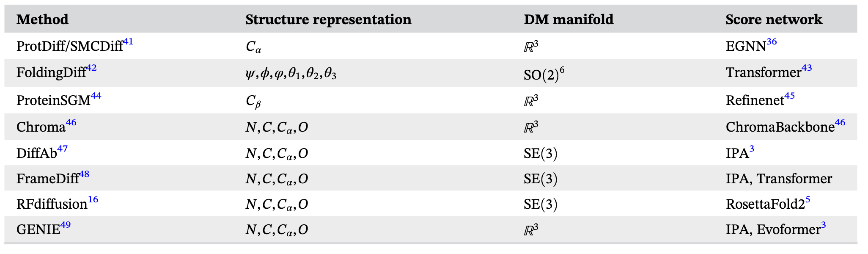
Task: Open reference 48 after FrameDiff
Action: pos(84,174)
